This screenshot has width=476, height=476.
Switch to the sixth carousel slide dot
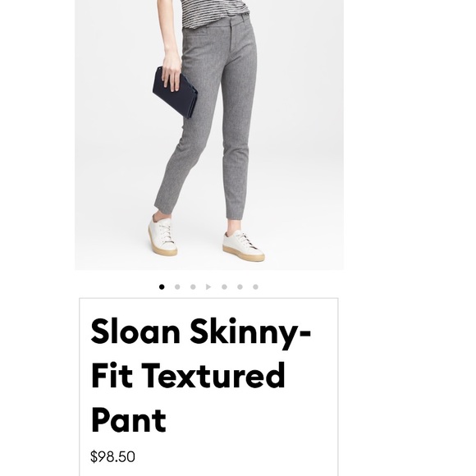point(240,287)
